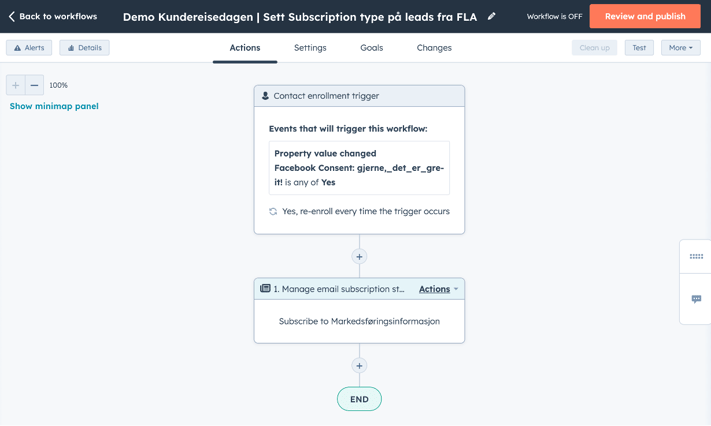This screenshot has height=426, width=711.
Task: Add action below the enrollment trigger
Action: (x=359, y=257)
